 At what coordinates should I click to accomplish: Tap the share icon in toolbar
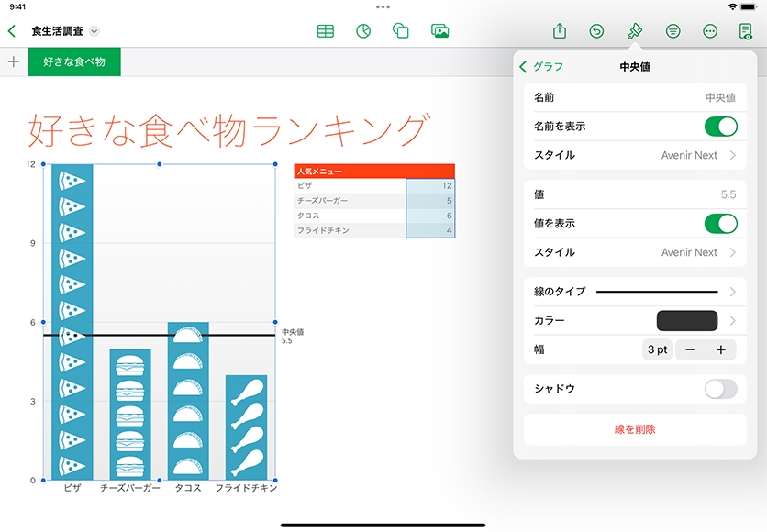coord(560,31)
